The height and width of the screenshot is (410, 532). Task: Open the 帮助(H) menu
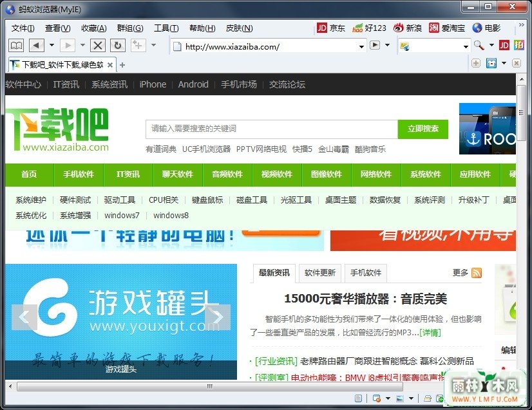(202, 28)
